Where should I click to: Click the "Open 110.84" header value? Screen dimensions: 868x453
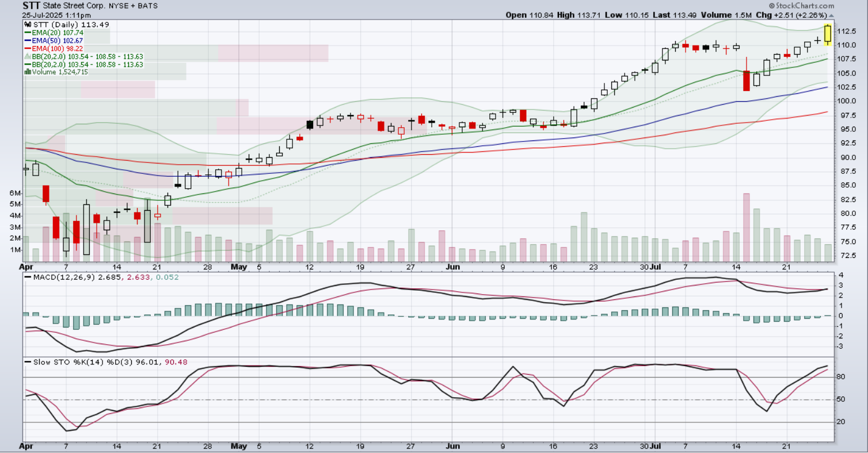pos(530,15)
